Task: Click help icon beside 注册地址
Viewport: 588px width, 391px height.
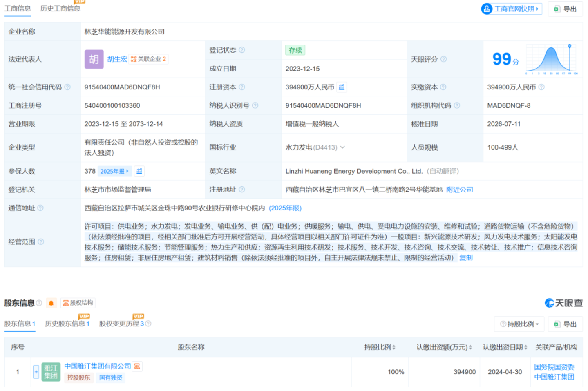Action: [242, 190]
